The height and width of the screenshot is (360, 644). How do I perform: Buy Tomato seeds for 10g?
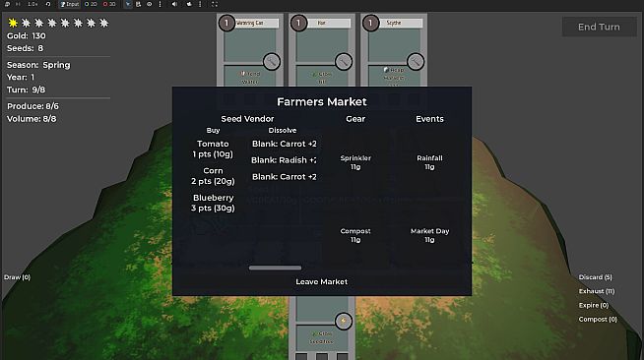213,149
